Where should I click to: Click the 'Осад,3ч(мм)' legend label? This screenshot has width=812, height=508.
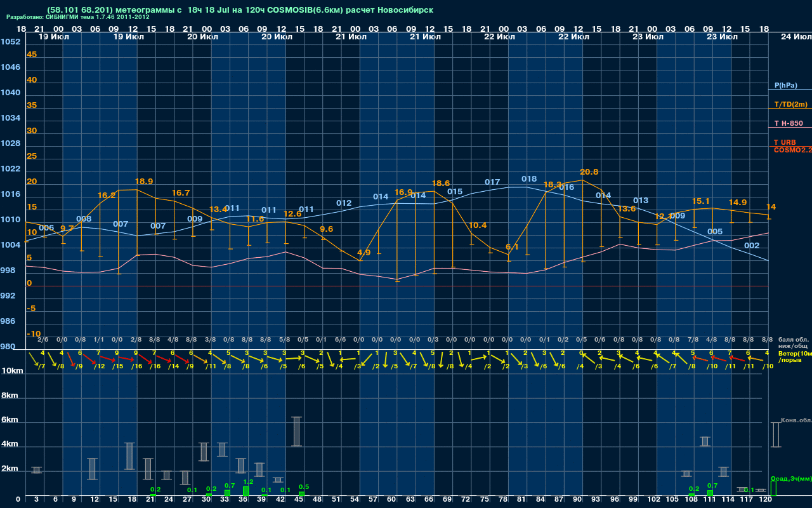point(791,478)
